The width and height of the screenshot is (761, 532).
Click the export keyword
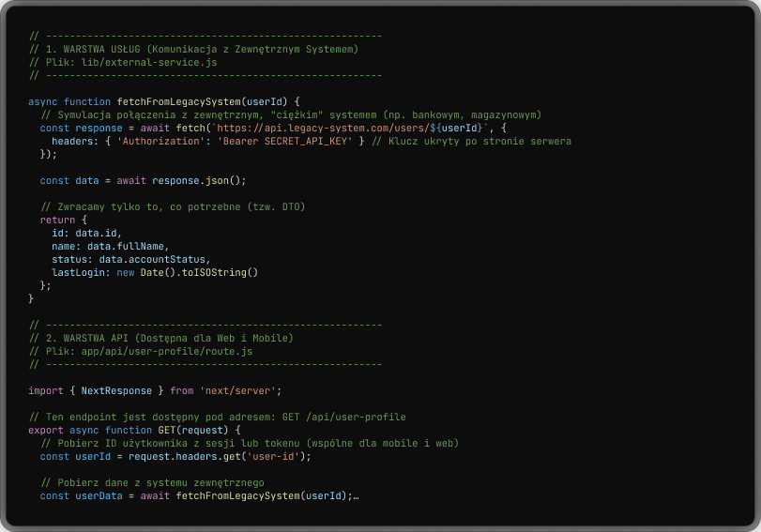(x=46, y=430)
